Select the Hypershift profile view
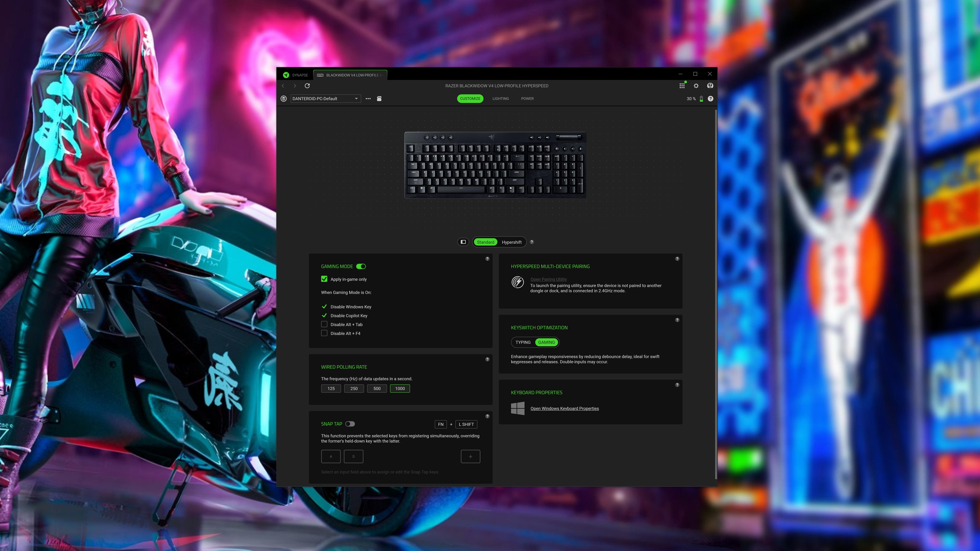Image resolution: width=980 pixels, height=551 pixels. coord(512,242)
